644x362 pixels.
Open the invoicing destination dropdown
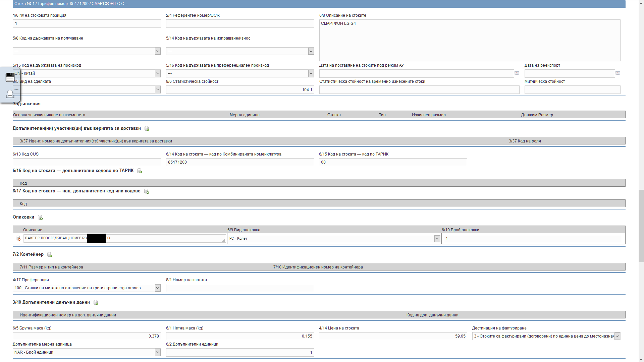click(x=617, y=336)
